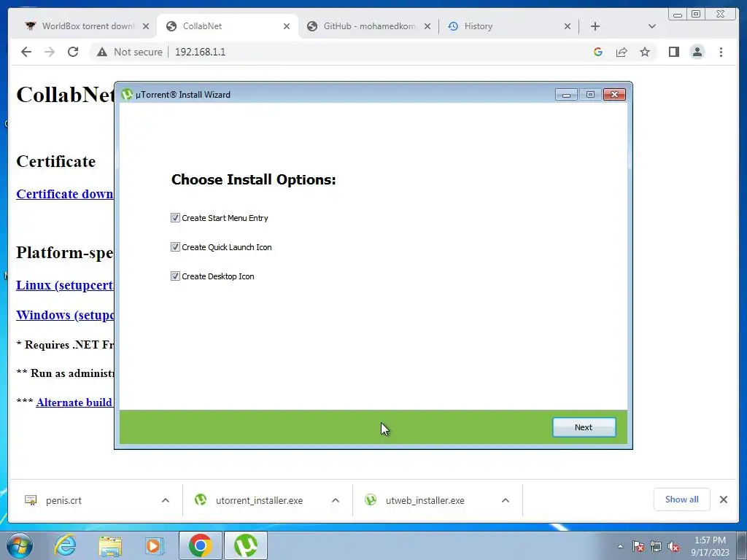Select uTorrent taskbar button
The image size is (747, 560).
tap(246, 545)
